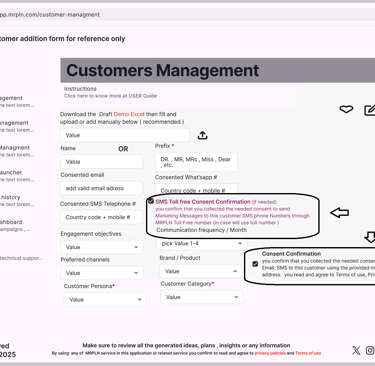
Task: Click the upload file Value field
Action: coord(125,135)
